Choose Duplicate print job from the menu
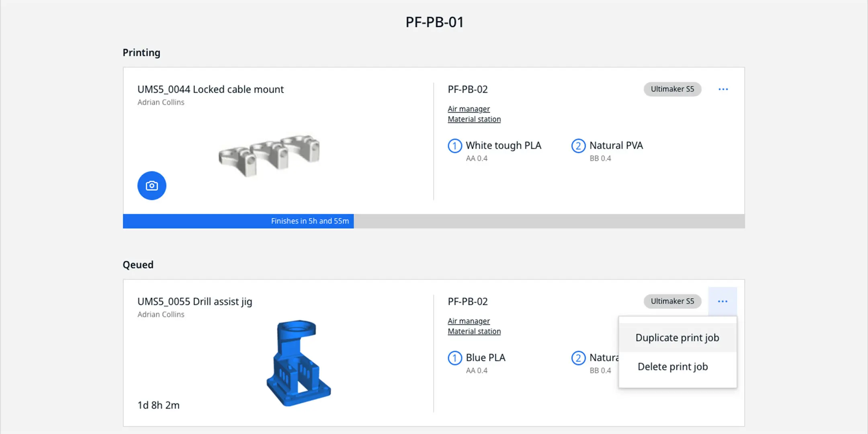The image size is (868, 434). pyautogui.click(x=677, y=338)
